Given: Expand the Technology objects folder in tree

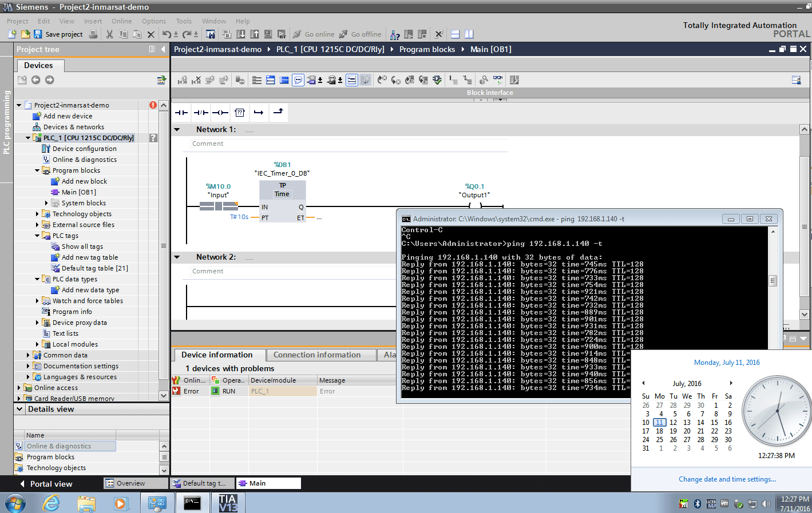Looking at the screenshot, I should point(37,214).
